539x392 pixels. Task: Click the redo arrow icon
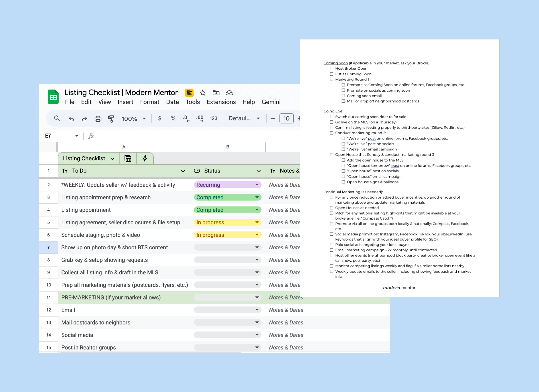click(x=84, y=119)
